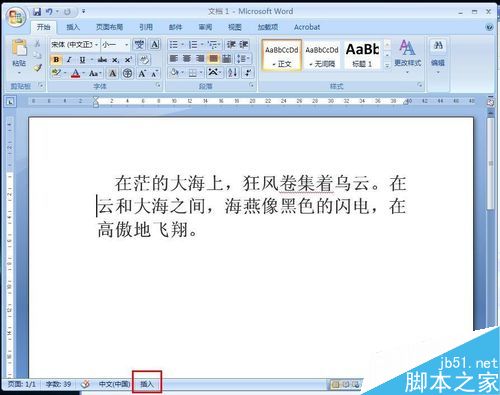The image size is (500, 395).
Task: Switch to 审阅 Review tab
Action: pyautogui.click(x=205, y=27)
